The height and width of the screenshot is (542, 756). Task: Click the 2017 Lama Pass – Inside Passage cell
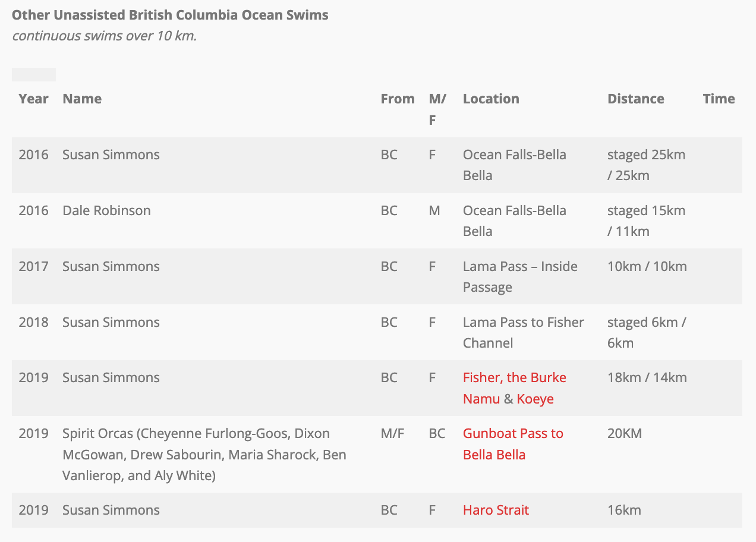(520, 277)
